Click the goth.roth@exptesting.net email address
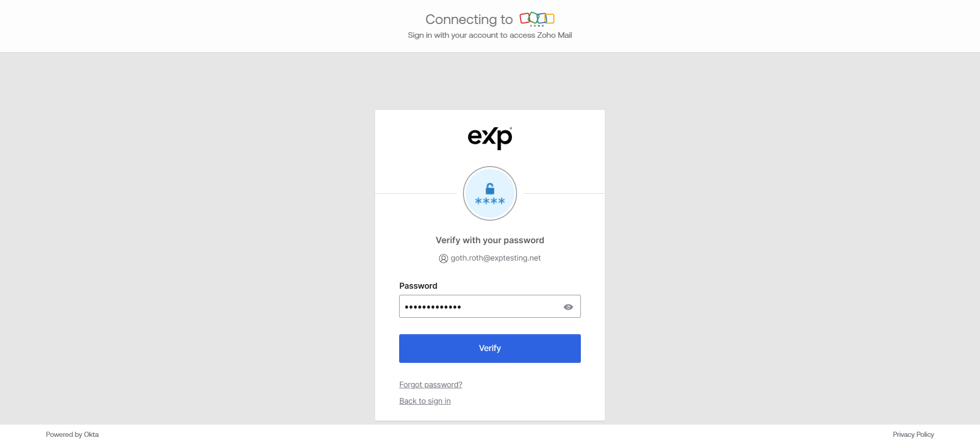Viewport: 980px width, 444px height. (496, 258)
